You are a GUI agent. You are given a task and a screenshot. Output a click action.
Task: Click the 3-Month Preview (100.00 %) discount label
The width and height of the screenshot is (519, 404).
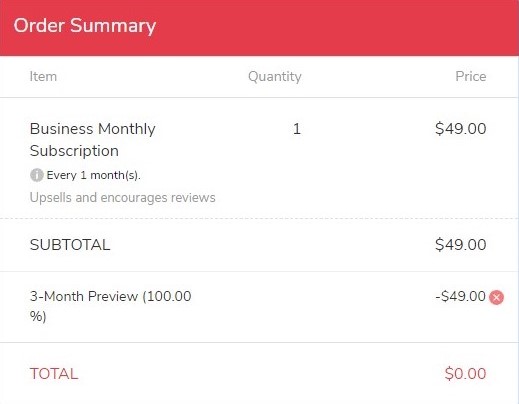coord(110,306)
